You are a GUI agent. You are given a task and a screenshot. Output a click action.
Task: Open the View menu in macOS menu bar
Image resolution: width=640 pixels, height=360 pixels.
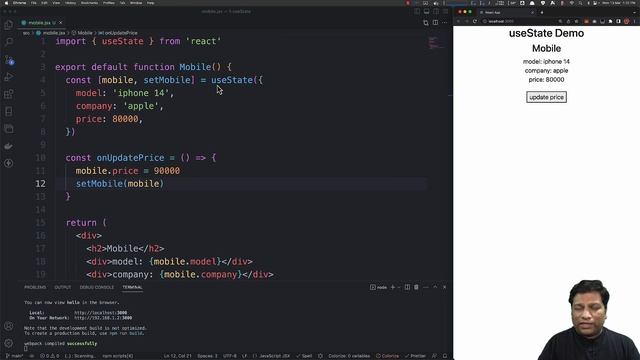click(x=56, y=3)
